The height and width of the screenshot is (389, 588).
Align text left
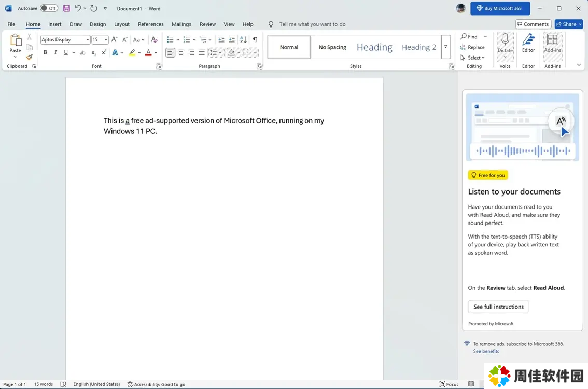(x=170, y=52)
